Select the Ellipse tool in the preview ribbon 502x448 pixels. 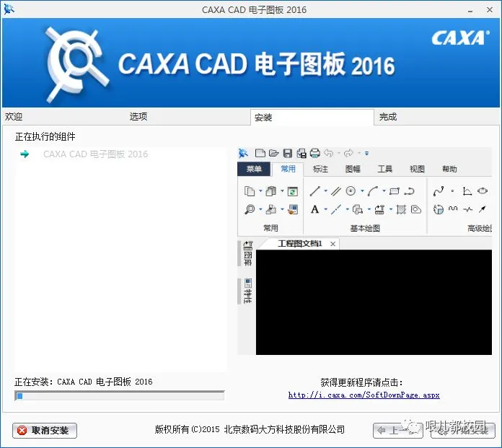[x=483, y=191]
